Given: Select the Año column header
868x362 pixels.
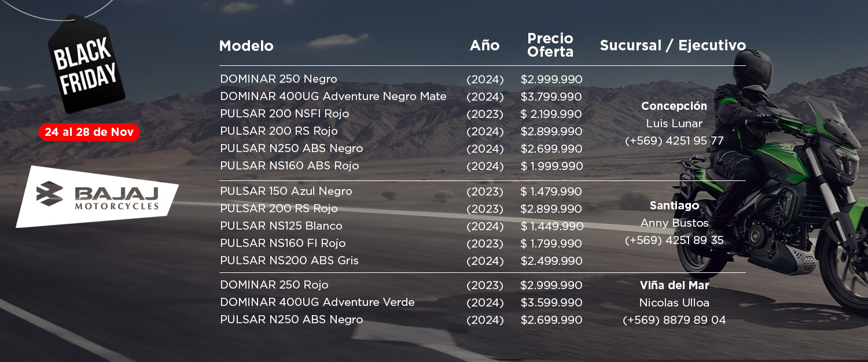Looking at the screenshot, I should coord(484,46).
